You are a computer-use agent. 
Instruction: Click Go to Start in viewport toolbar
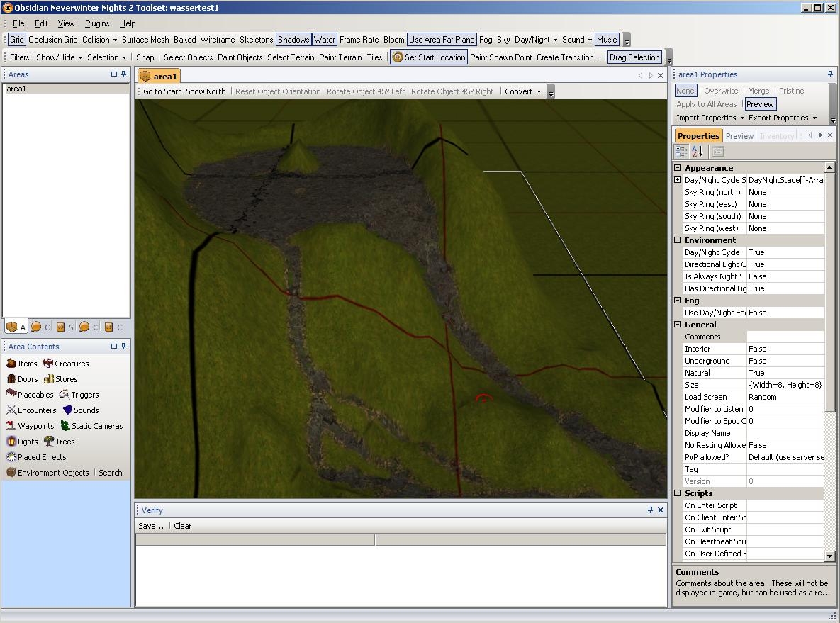coord(162,91)
